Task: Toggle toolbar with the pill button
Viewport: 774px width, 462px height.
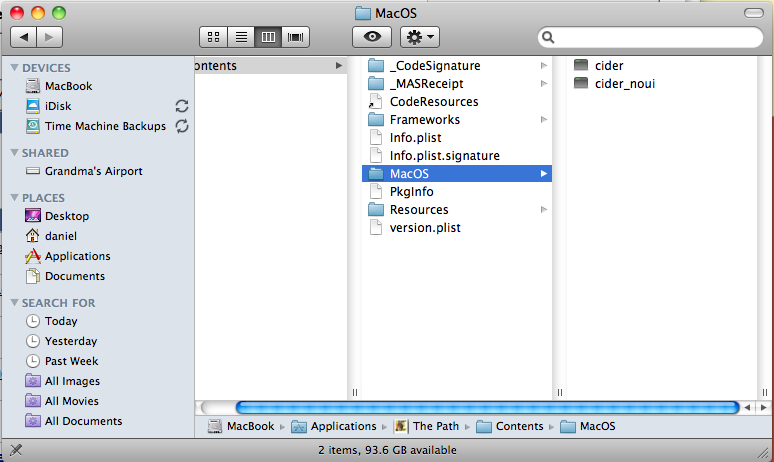Action: pyautogui.click(x=754, y=13)
